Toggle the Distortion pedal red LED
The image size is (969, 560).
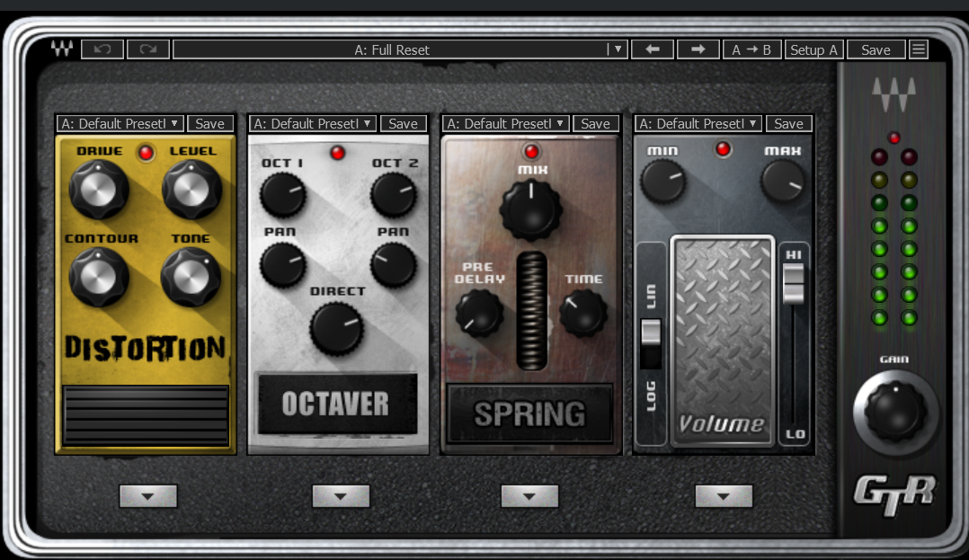click(146, 153)
